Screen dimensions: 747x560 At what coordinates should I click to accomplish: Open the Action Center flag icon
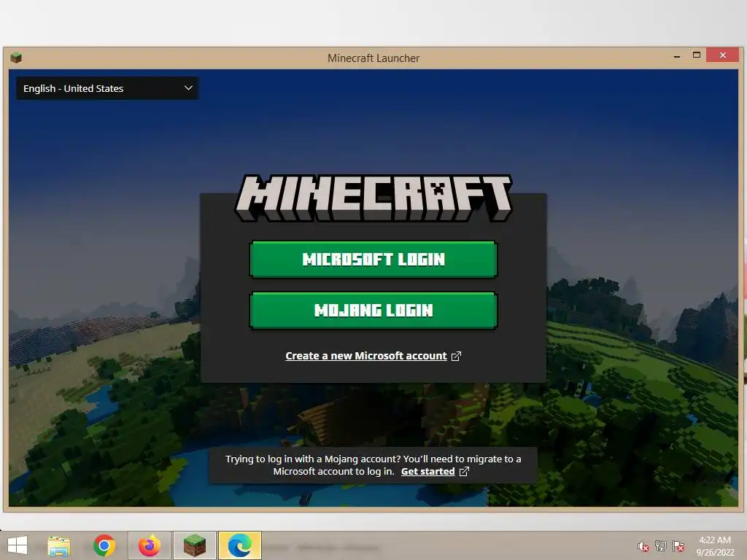click(678, 545)
